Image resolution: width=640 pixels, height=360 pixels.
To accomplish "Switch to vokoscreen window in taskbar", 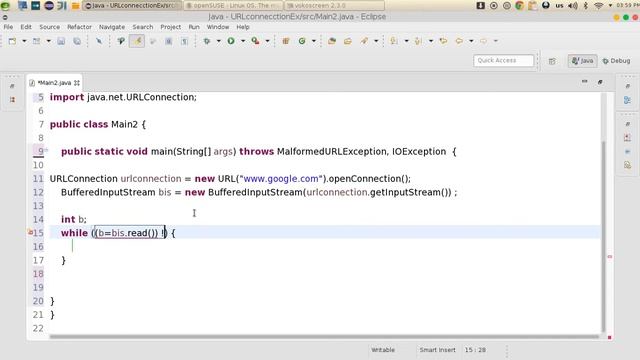I will (334, 6).
